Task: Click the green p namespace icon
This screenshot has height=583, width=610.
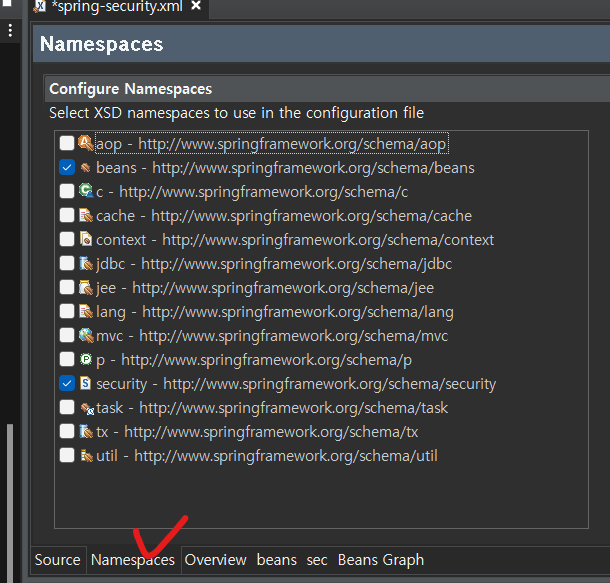Action: pyautogui.click(x=85, y=359)
